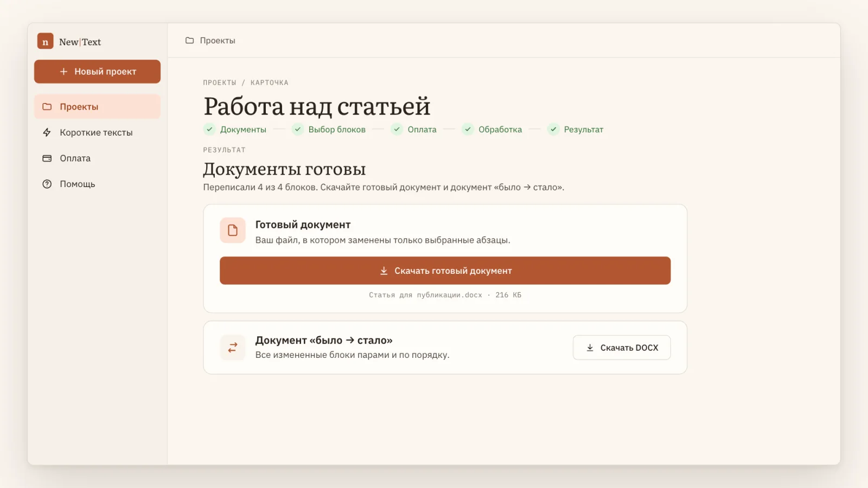This screenshot has height=488, width=868.
Task: Click the checkmark icon for Выбор блоков step
Action: pyautogui.click(x=297, y=130)
